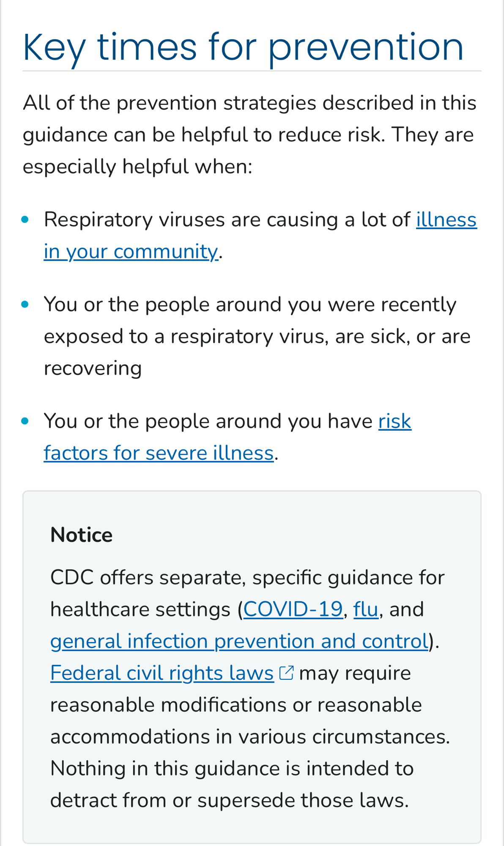Click the Notice heading in the gray box
The height and width of the screenshot is (846, 504).
pos(81,535)
